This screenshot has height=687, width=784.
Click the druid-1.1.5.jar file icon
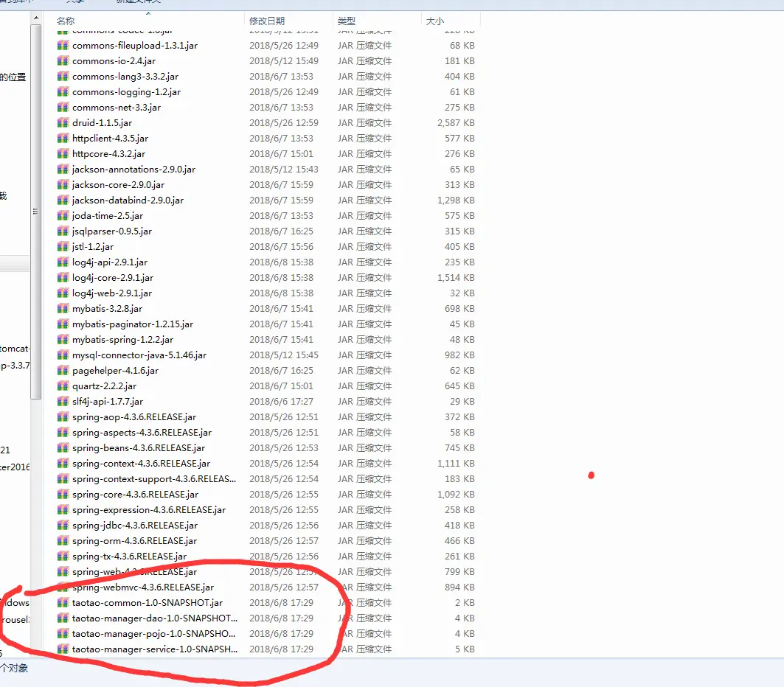click(63, 123)
